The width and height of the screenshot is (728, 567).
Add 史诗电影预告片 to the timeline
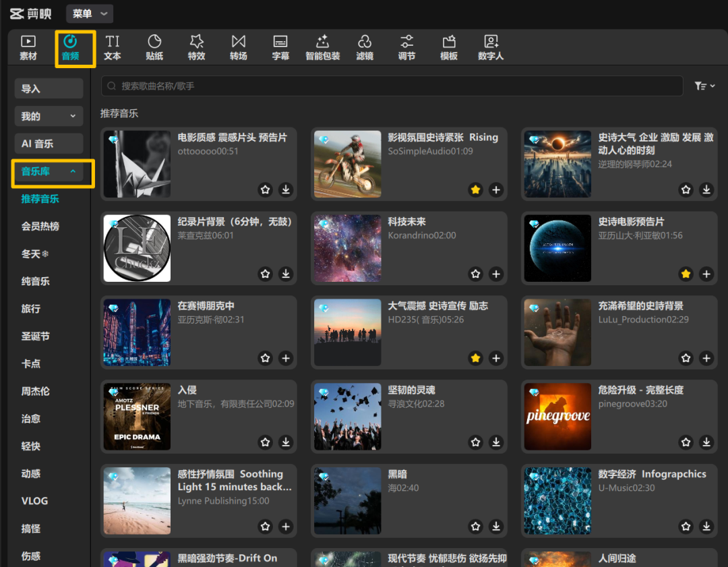706,274
